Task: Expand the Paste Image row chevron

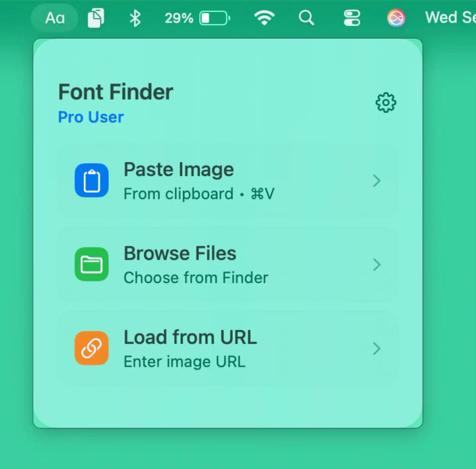Action: [376, 181]
